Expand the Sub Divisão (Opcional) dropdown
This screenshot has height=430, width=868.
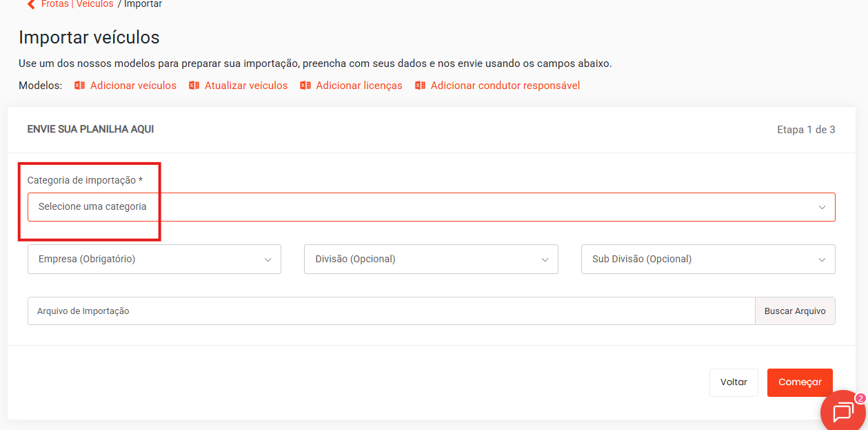click(x=708, y=260)
